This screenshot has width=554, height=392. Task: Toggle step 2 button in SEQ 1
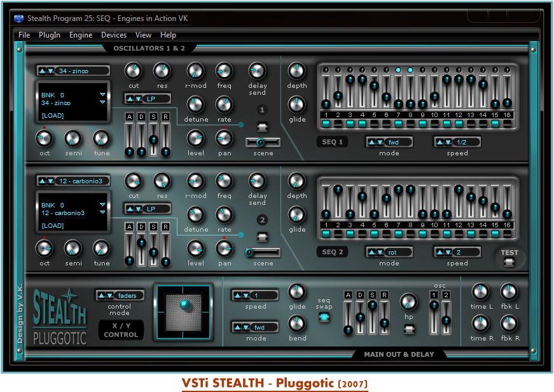(338, 124)
